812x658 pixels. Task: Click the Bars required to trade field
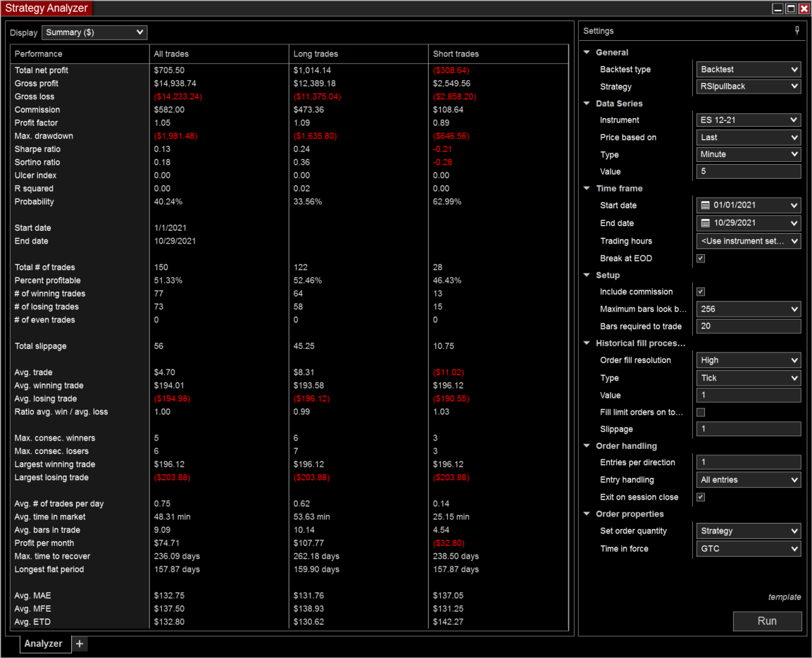tap(749, 327)
